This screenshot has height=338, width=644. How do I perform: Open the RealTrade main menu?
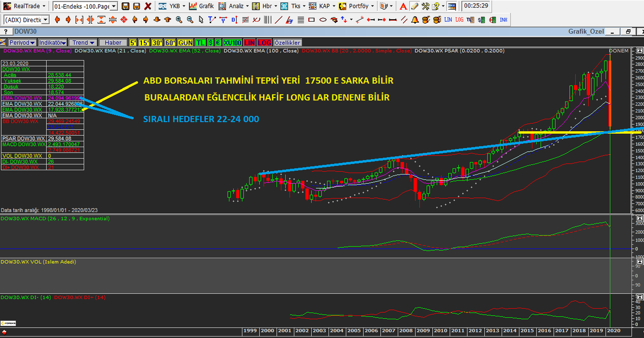coord(24,6)
